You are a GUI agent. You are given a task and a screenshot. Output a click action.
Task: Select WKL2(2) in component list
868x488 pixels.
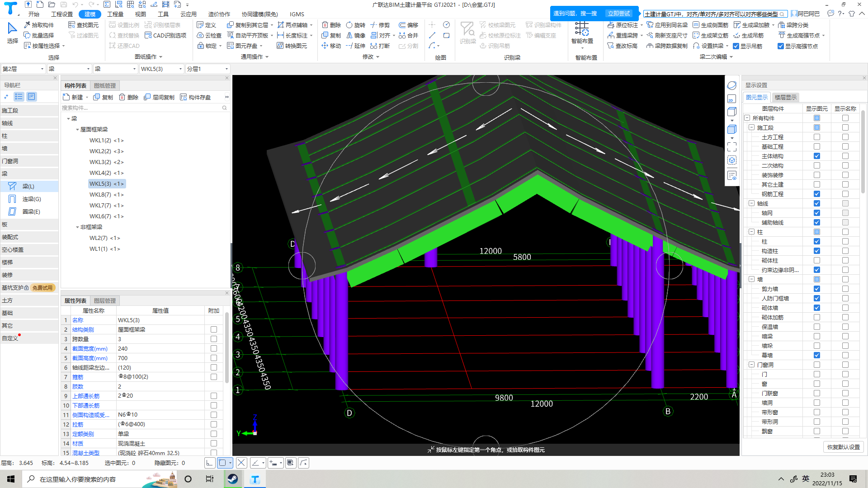[107, 151]
